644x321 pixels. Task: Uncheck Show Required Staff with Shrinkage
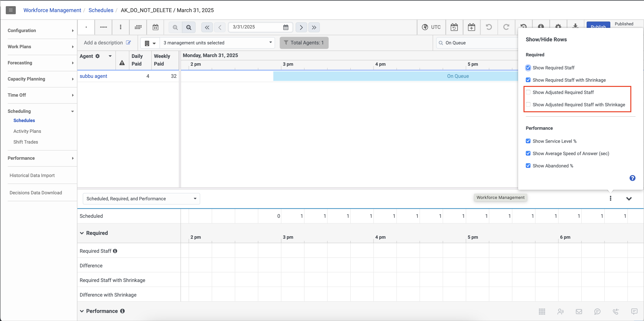[x=528, y=80]
